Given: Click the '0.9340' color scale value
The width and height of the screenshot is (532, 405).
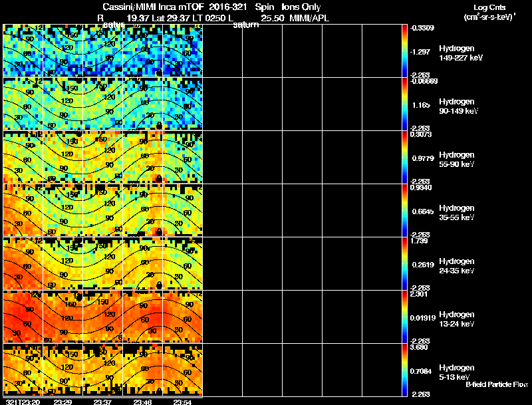Looking at the screenshot, I should click(421, 188).
